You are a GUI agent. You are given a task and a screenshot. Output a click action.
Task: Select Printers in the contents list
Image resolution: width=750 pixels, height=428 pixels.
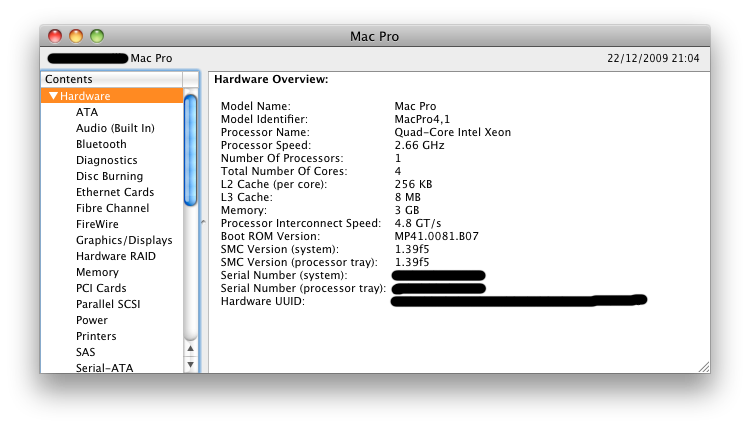[x=96, y=336]
